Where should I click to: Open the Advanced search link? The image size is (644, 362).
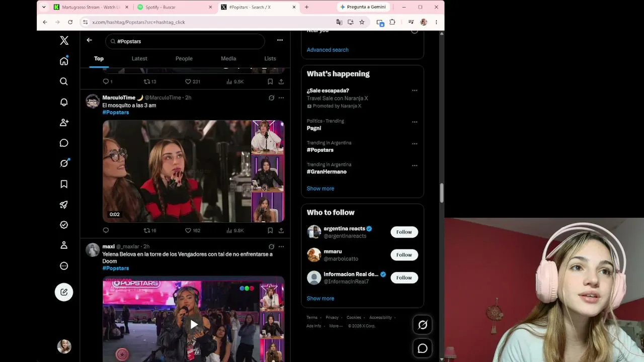coord(328,50)
